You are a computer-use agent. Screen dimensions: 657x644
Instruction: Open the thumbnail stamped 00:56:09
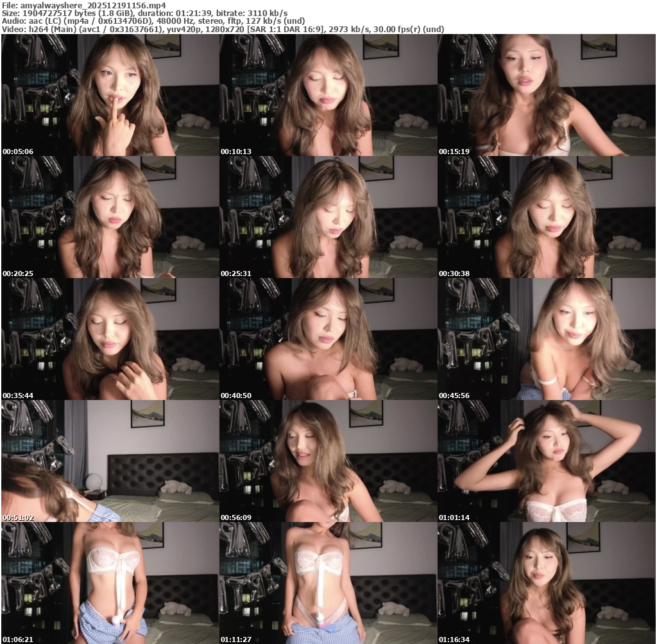coord(328,461)
